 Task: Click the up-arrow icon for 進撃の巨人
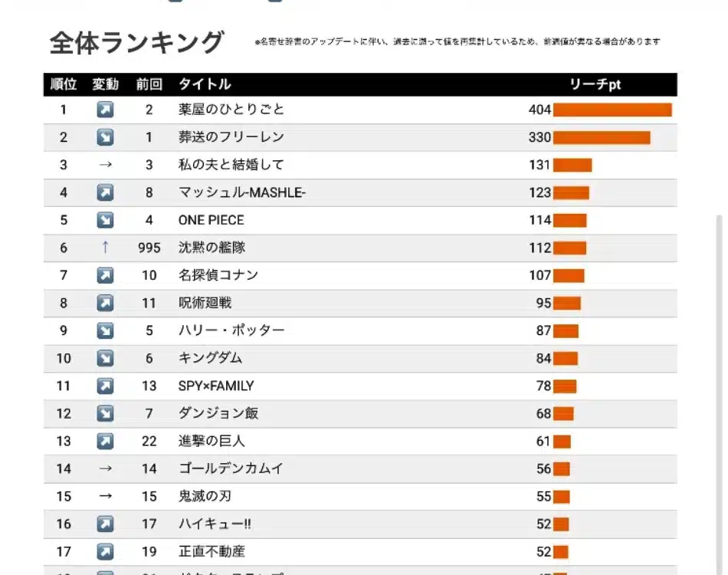click(x=105, y=441)
